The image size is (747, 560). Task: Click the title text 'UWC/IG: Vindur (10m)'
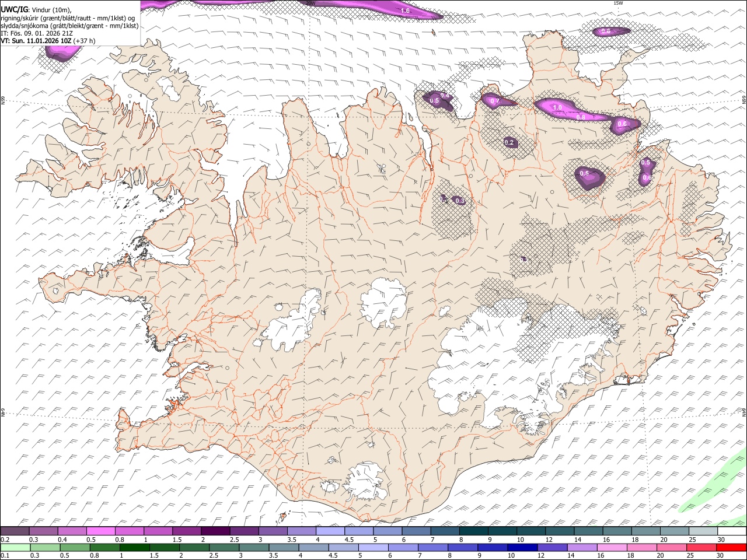(36, 10)
